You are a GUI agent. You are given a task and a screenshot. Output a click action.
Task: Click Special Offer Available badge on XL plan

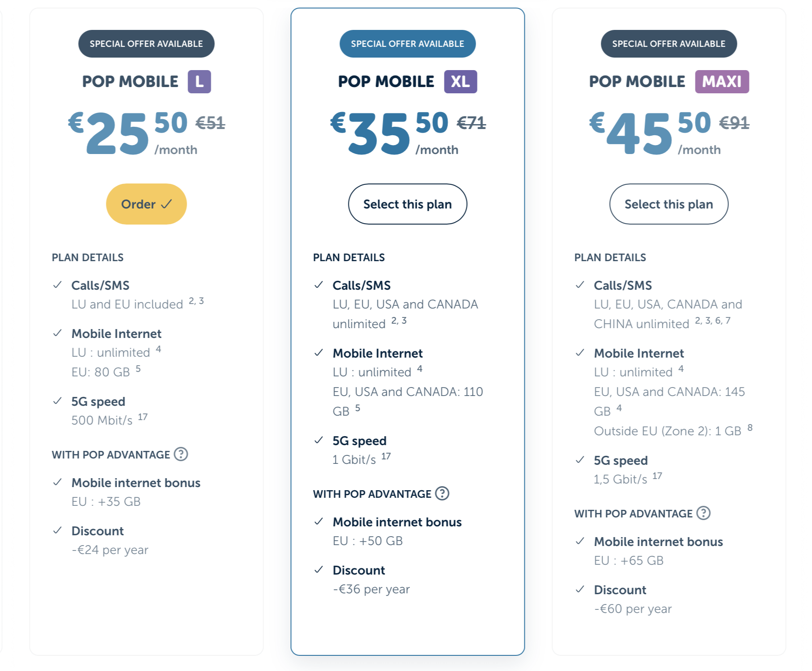click(407, 44)
